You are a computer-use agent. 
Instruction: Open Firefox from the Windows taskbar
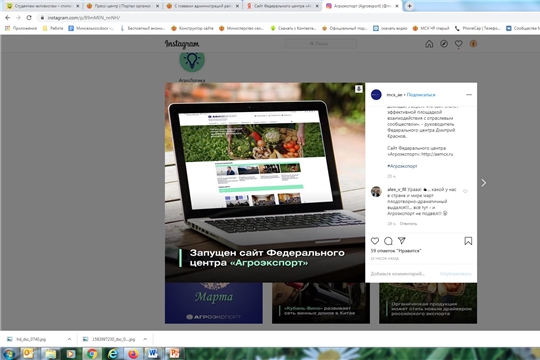click(x=133, y=353)
